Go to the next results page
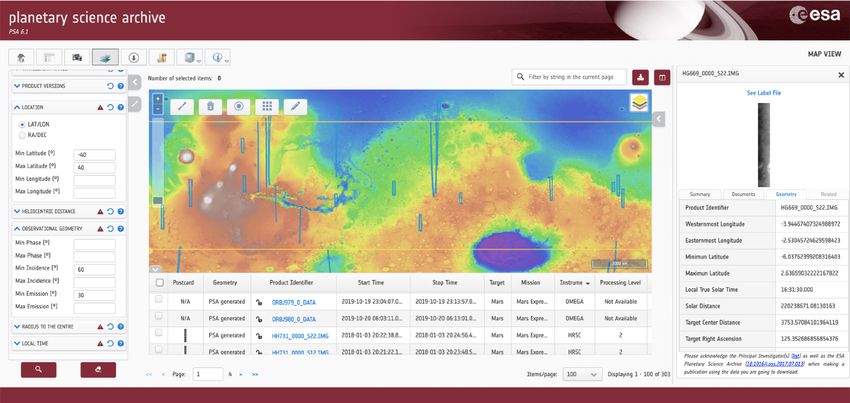Image resolution: width=850 pixels, height=403 pixels. [241, 374]
